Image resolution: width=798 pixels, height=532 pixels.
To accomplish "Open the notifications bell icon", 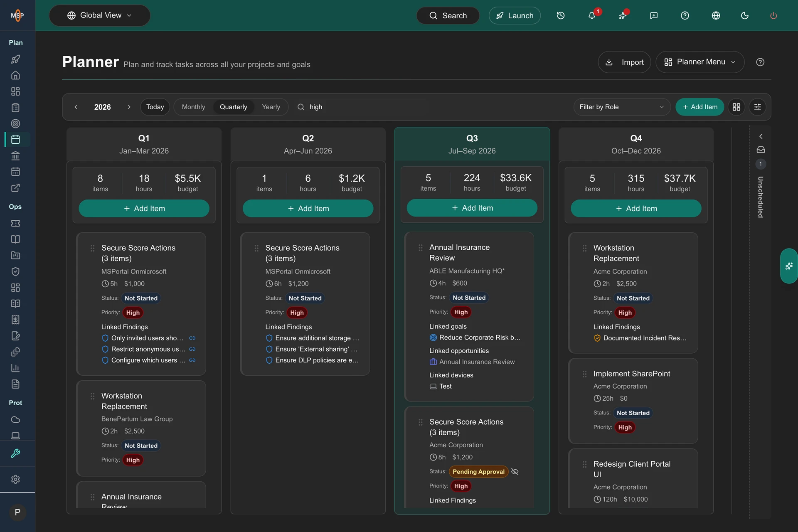I will (x=591, y=15).
